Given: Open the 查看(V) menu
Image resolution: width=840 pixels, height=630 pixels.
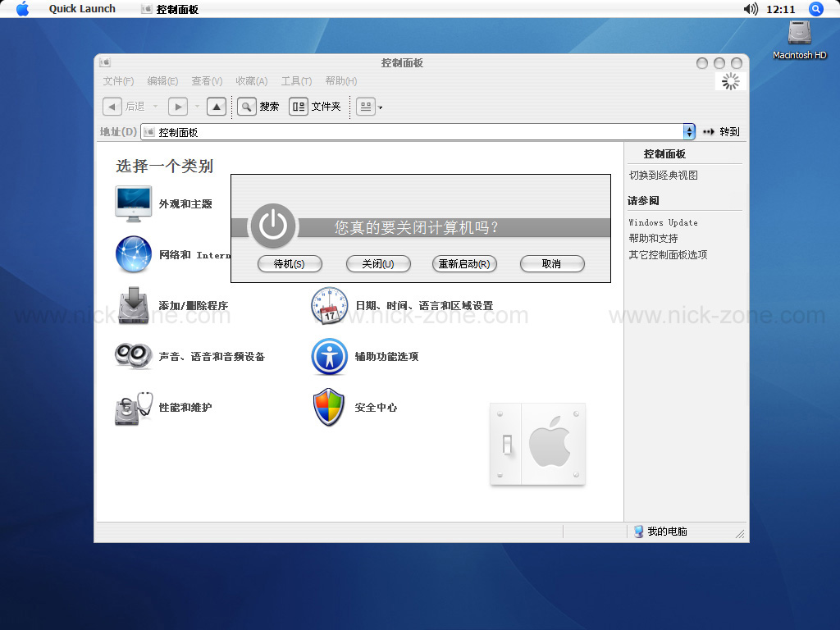Looking at the screenshot, I should pos(207,81).
